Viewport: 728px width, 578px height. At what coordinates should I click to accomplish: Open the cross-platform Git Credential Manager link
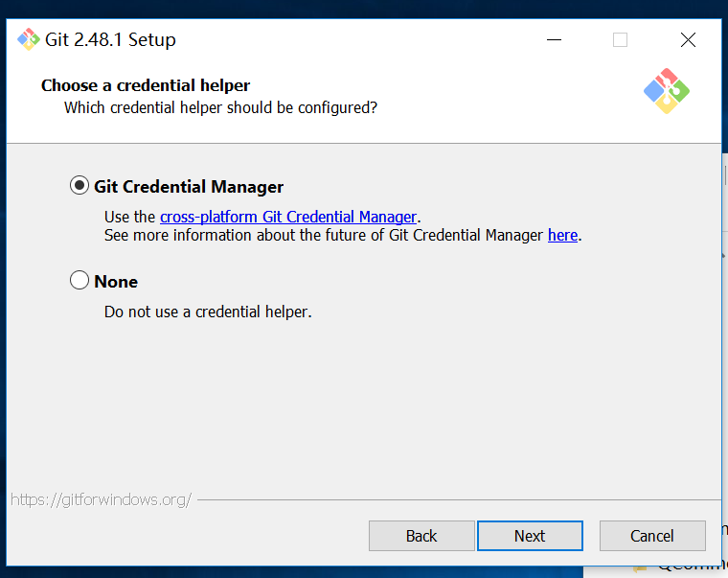[288, 217]
